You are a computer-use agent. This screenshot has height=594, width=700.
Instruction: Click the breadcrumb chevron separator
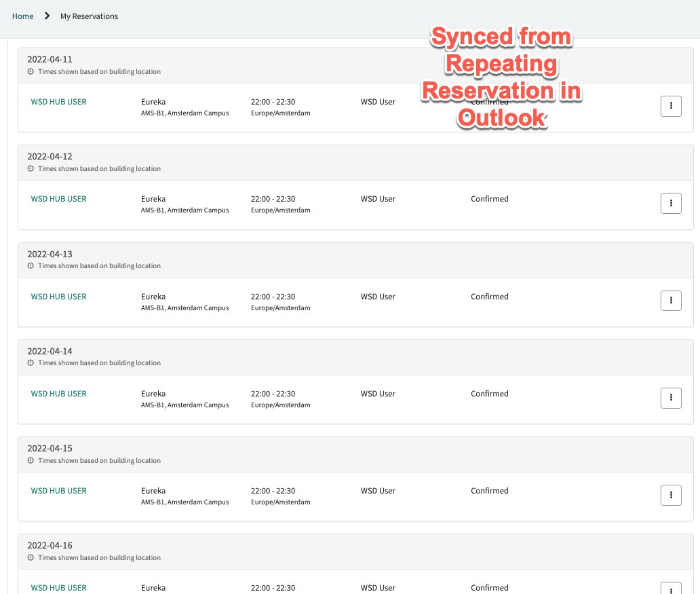47,16
